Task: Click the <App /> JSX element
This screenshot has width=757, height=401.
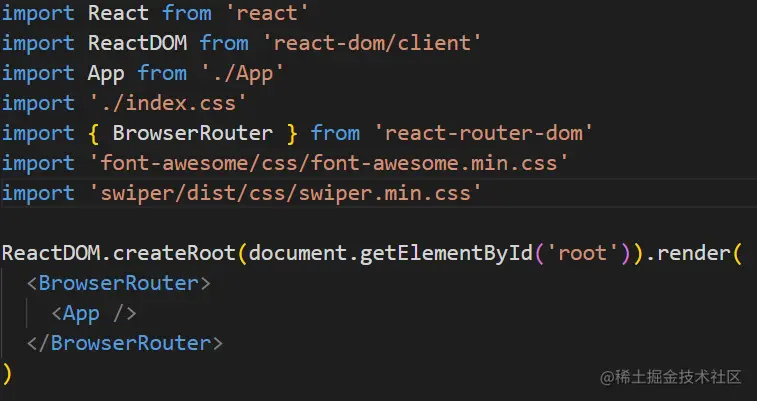Action: tap(94, 314)
